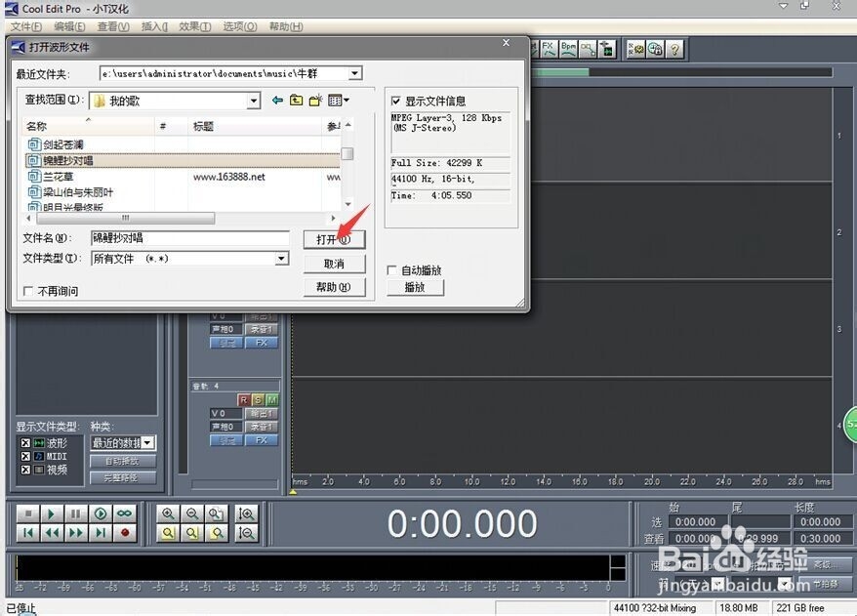Toggle the MIDI file type checkbox
The width and height of the screenshot is (857, 616).
tap(25, 457)
